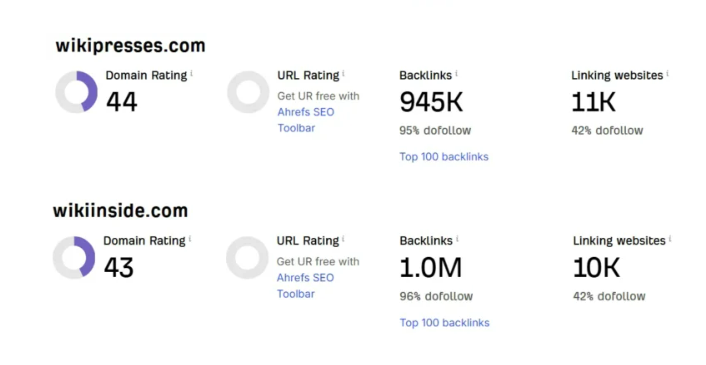Click the wikipresses.com URL Rating empty donut

coord(248,92)
